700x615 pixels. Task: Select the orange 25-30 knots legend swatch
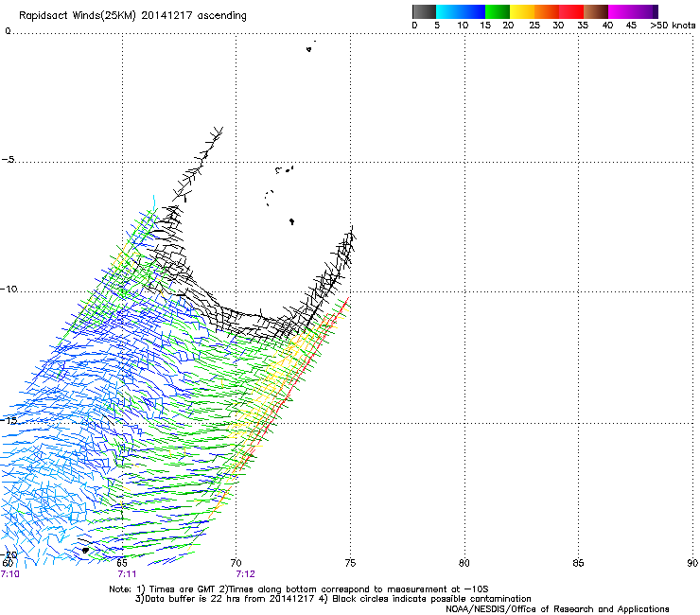pyautogui.click(x=547, y=11)
